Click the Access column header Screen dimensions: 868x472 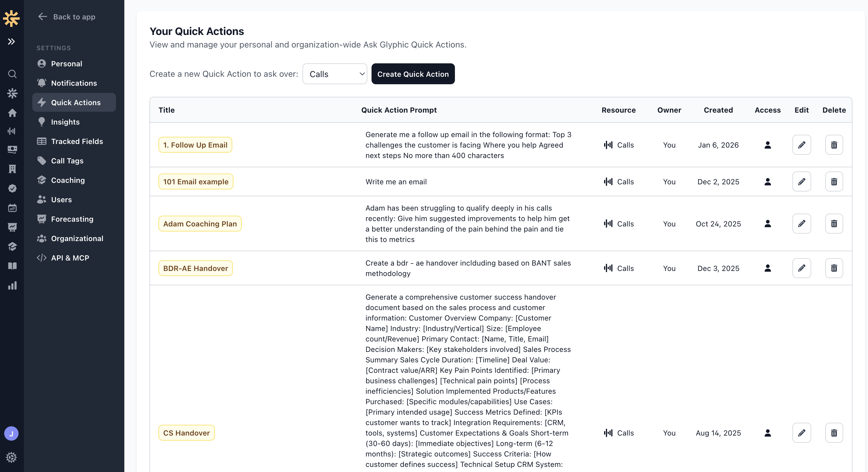tap(768, 110)
